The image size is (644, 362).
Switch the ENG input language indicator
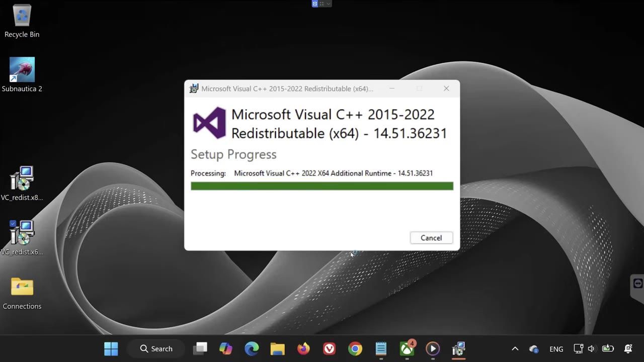tap(556, 349)
